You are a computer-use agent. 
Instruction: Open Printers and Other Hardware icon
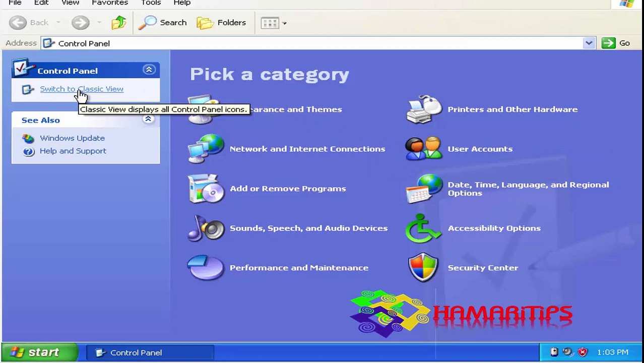click(x=424, y=109)
